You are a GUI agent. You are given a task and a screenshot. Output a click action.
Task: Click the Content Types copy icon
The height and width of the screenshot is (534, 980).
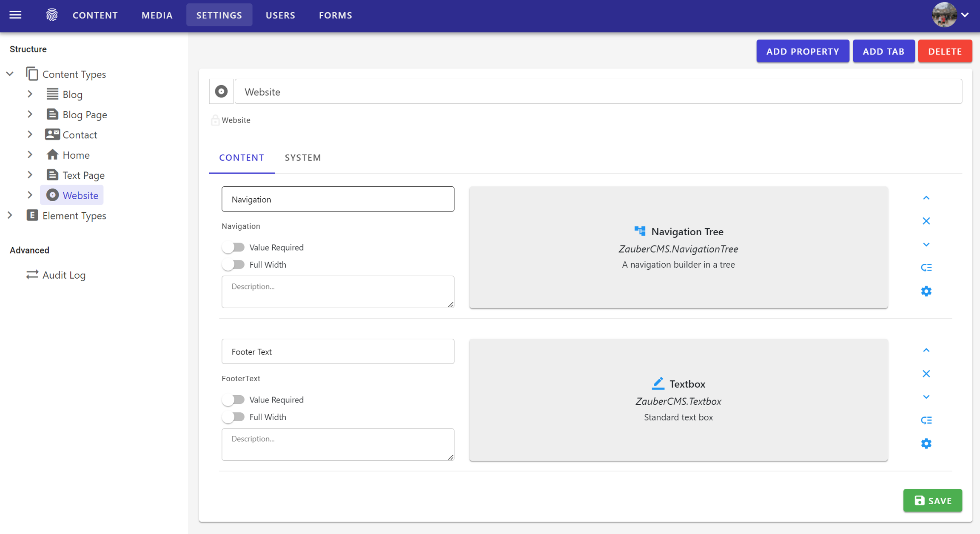[32, 74]
